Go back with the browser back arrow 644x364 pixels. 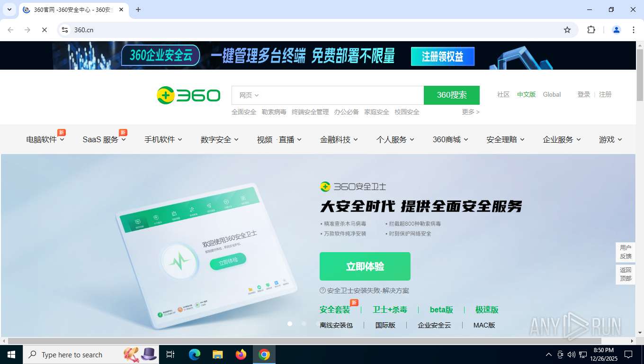pos(10,30)
